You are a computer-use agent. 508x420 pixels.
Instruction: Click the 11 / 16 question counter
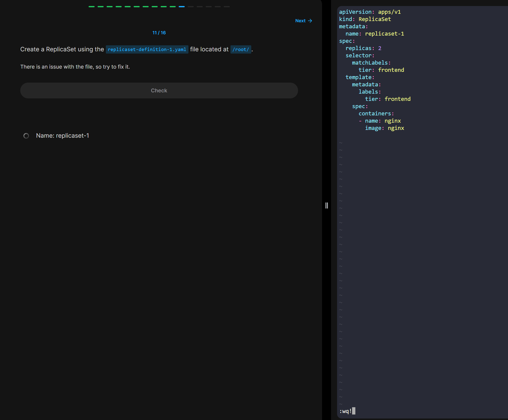point(159,33)
